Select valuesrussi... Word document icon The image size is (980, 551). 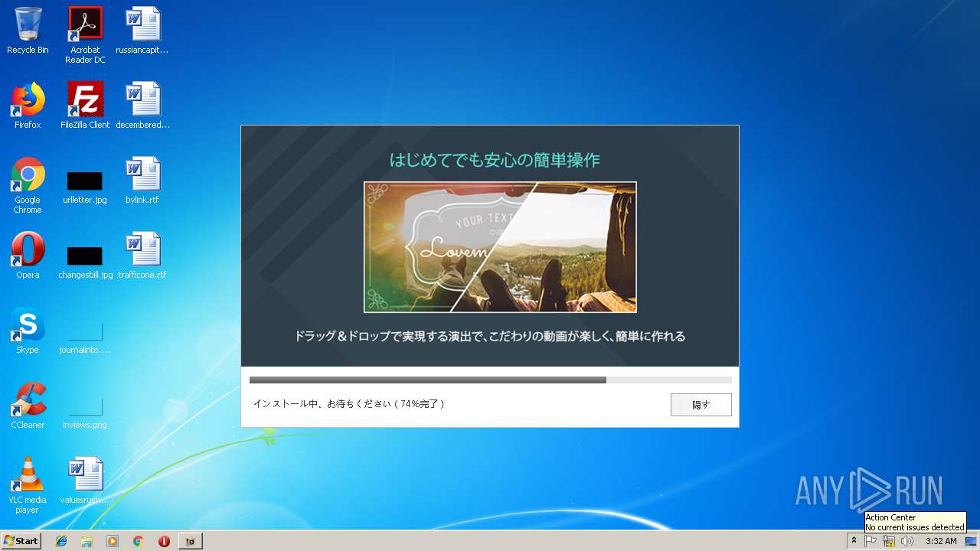click(85, 481)
